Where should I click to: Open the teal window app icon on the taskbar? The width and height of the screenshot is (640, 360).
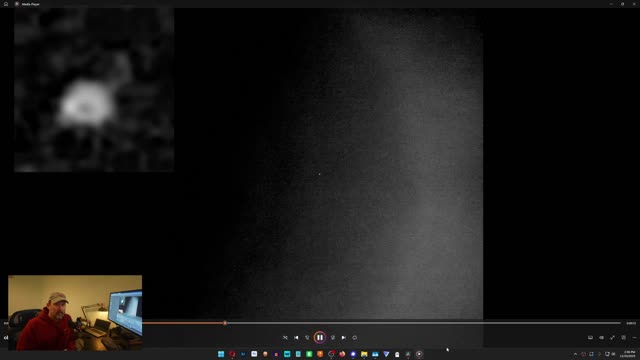[x=287, y=354]
